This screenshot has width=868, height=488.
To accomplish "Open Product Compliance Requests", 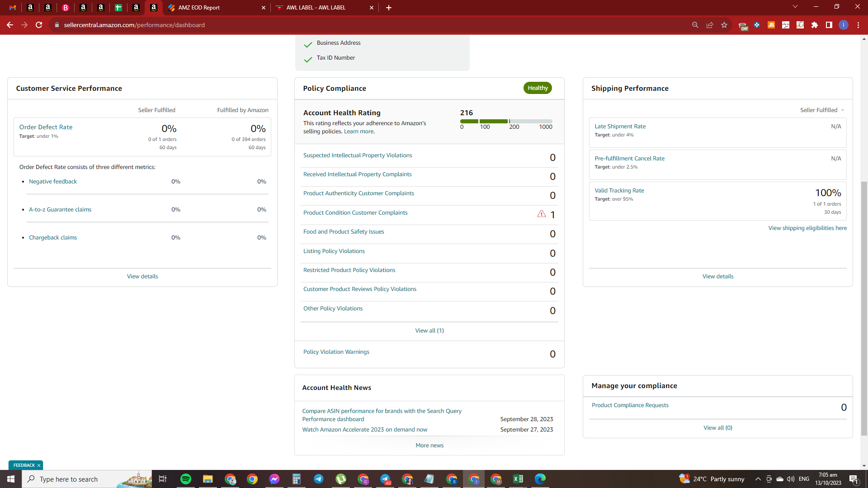I will coord(630,405).
